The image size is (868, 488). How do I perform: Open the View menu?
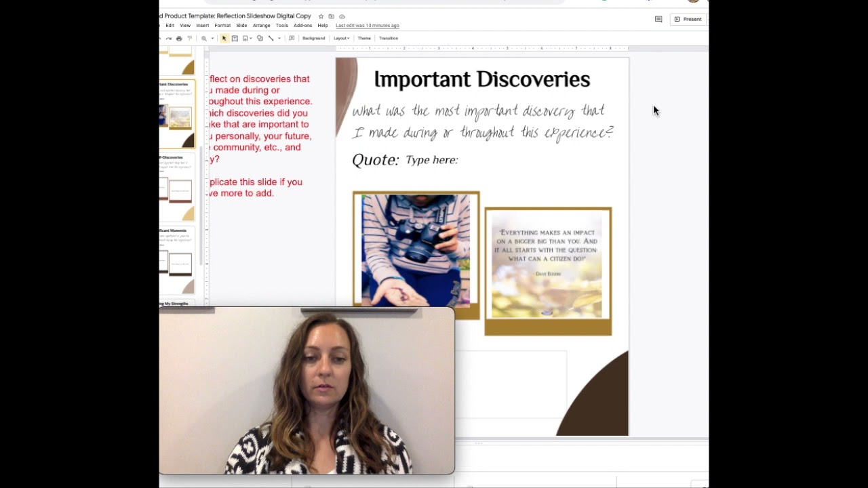pyautogui.click(x=185, y=26)
